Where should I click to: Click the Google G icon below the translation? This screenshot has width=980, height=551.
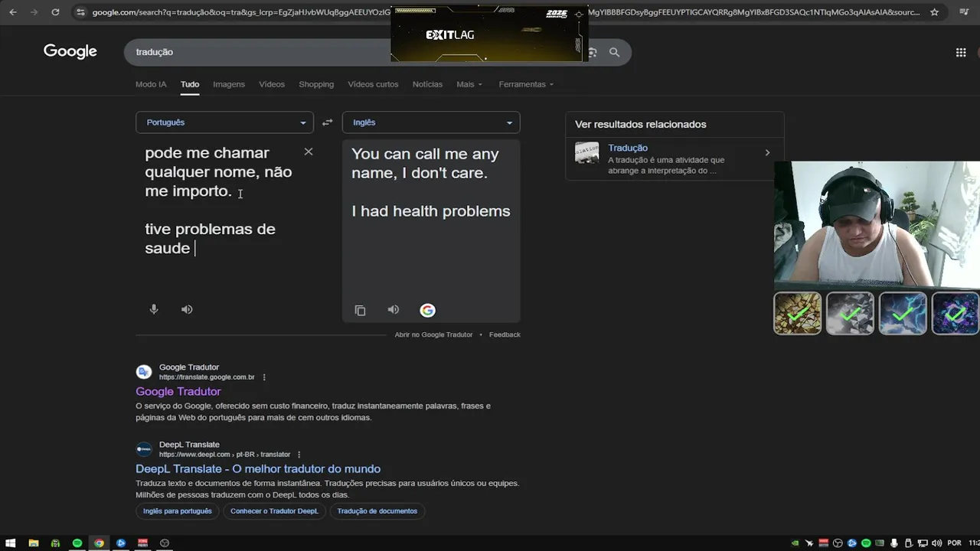coord(427,310)
